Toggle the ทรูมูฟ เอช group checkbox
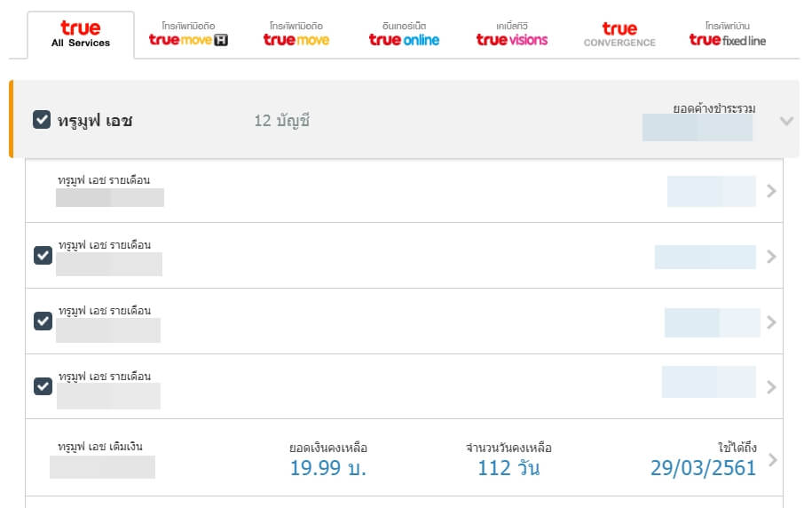812x508 pixels. coord(42,119)
